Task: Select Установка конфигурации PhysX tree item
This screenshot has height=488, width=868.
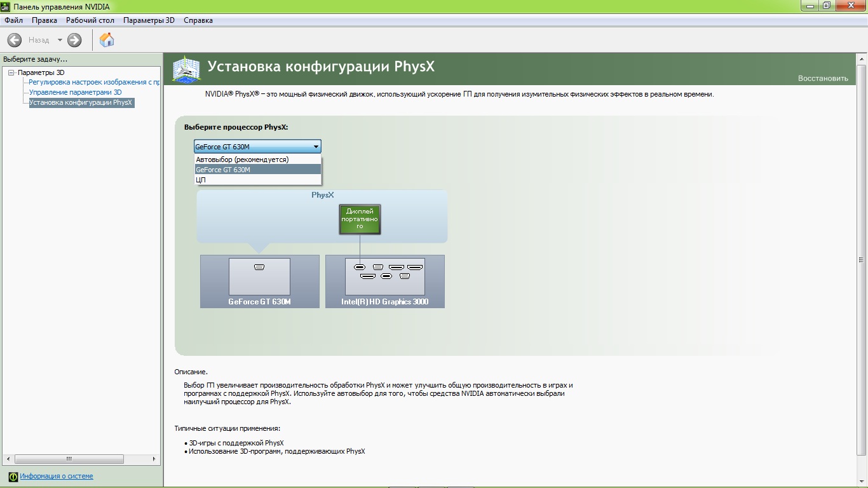Action: [x=81, y=102]
